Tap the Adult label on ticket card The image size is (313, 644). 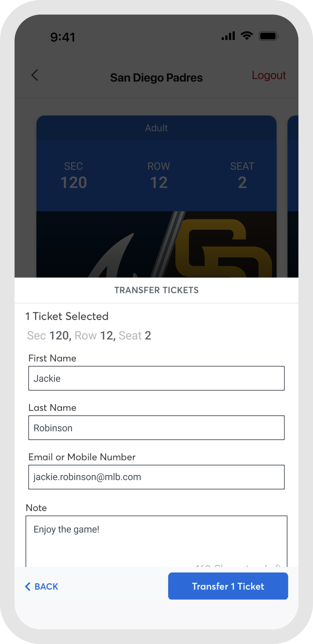tap(156, 128)
